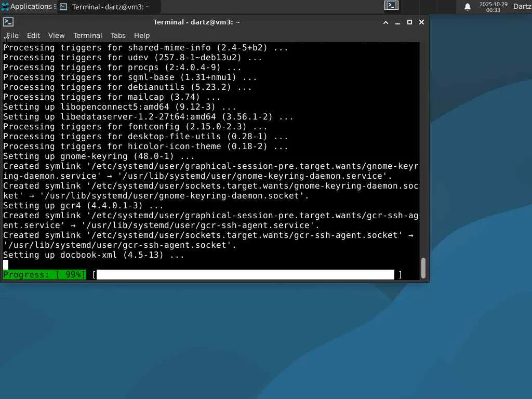The width and height of the screenshot is (532, 399).
Task: Click the white apt progress bar
Action: pyautogui.click(x=245, y=274)
